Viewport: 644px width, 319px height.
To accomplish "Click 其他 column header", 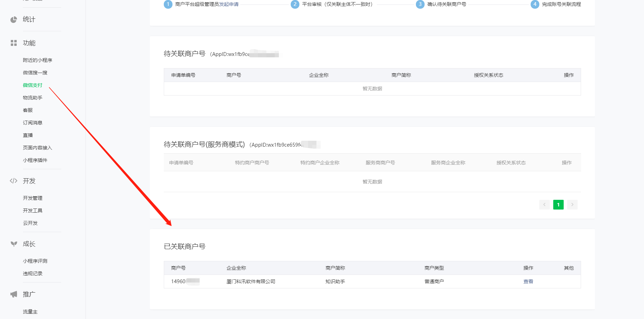I will pos(569,268).
